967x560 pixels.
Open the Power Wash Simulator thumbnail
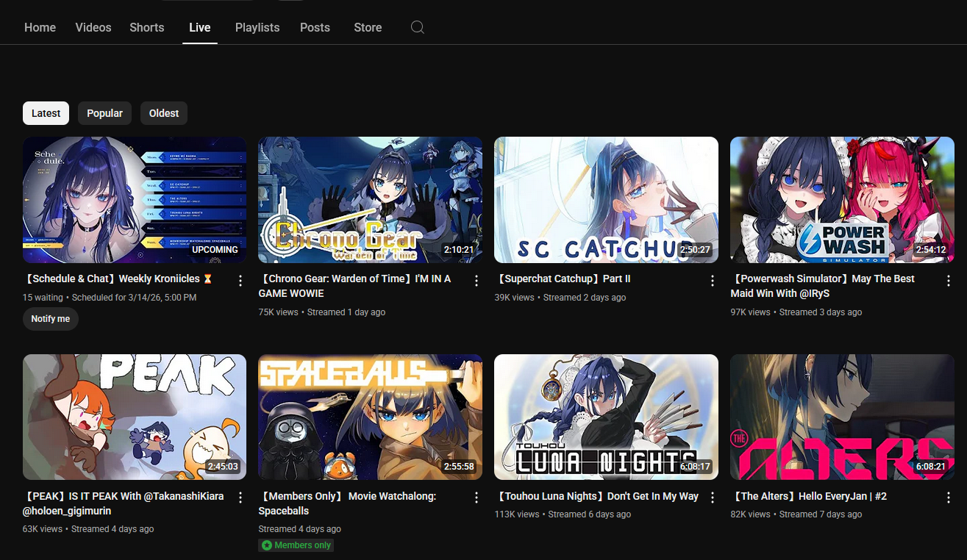843,200
